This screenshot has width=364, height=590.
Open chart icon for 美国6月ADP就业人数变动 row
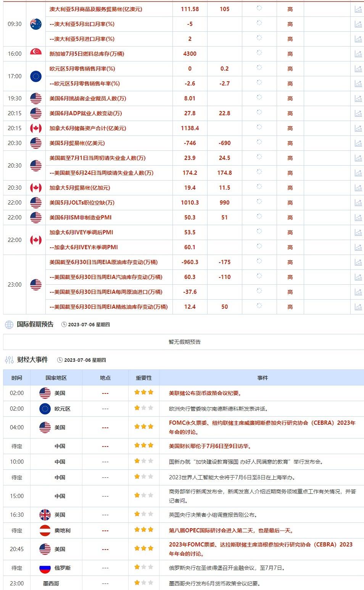pos(358,113)
